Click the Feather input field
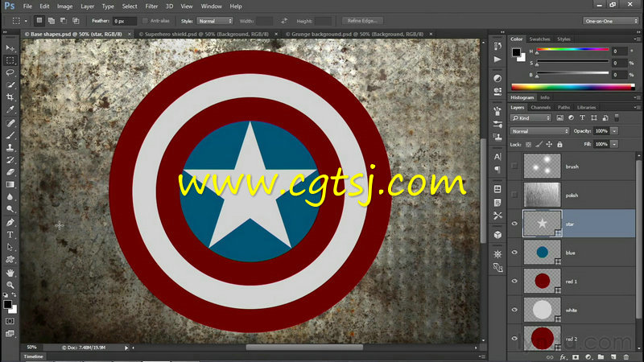 pos(124,21)
